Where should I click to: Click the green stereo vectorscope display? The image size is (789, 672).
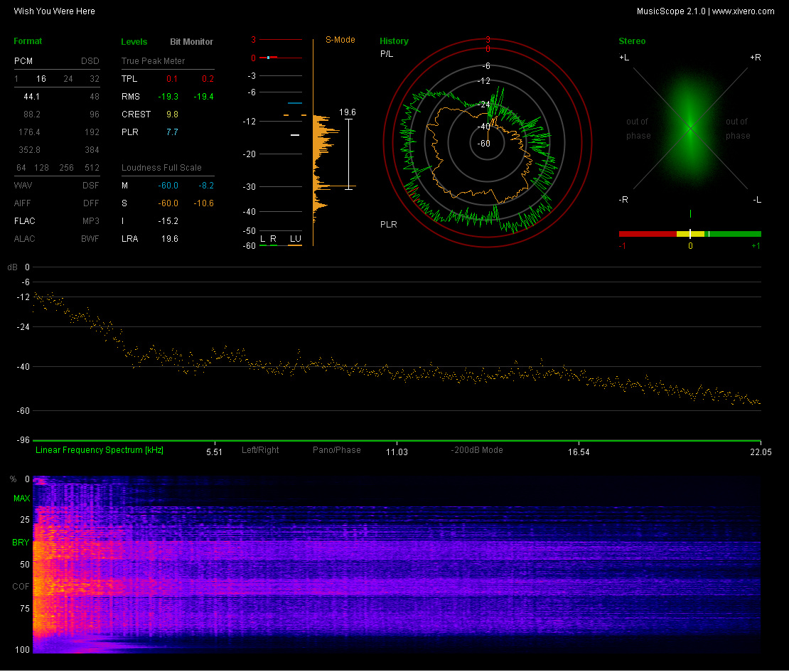pos(689,129)
